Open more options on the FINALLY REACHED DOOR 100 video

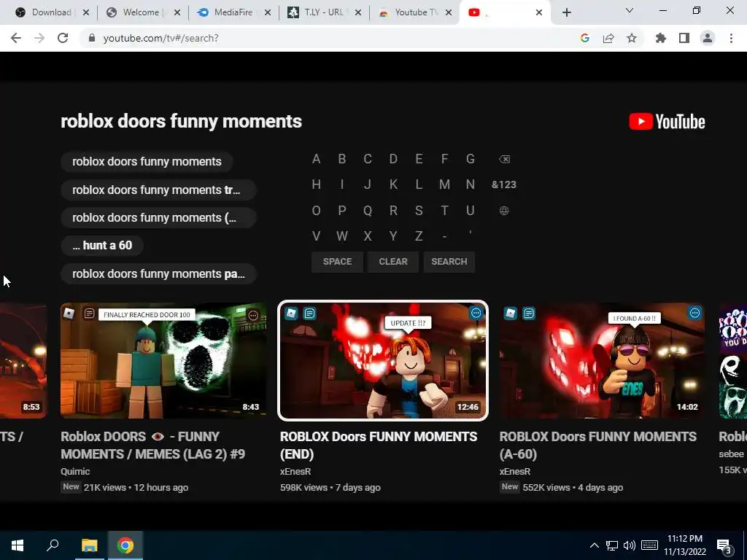coord(253,315)
